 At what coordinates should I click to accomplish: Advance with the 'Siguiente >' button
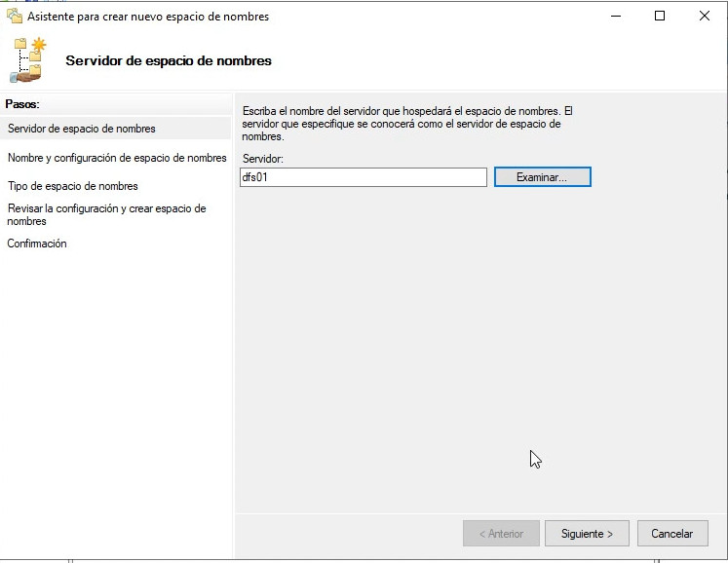click(x=587, y=534)
